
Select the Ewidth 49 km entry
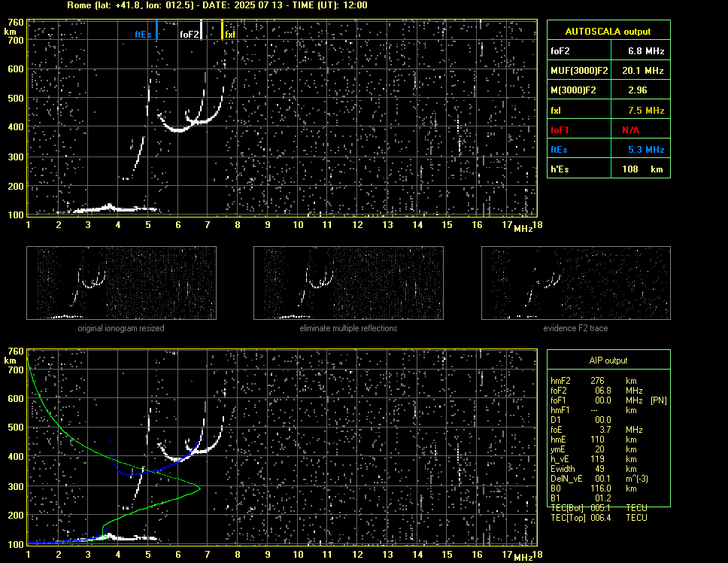593,469
